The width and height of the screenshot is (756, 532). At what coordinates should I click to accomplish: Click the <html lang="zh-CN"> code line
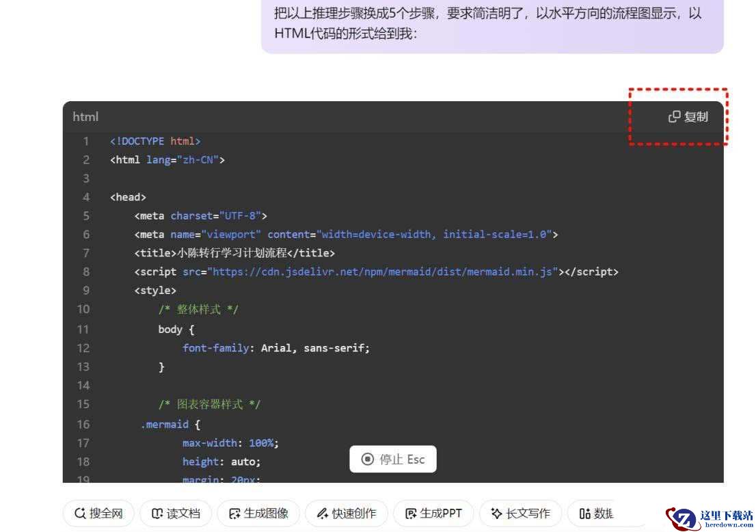click(167, 159)
